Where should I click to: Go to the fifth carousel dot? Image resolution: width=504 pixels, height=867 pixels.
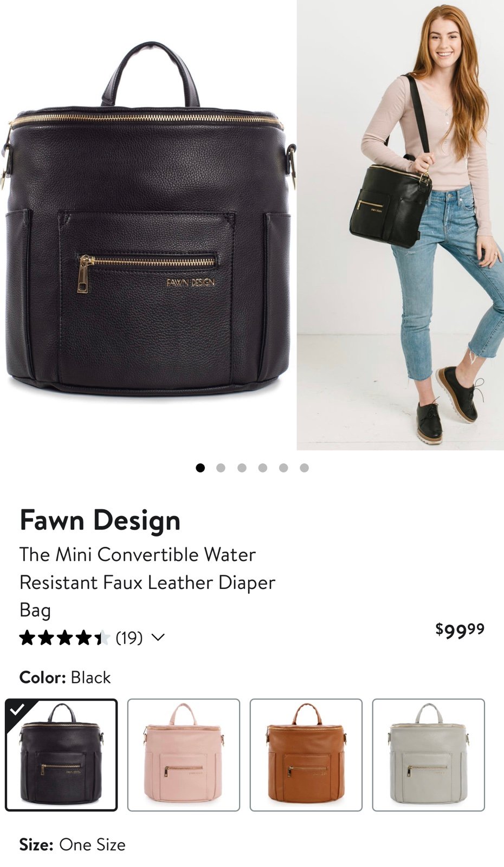coord(283,468)
